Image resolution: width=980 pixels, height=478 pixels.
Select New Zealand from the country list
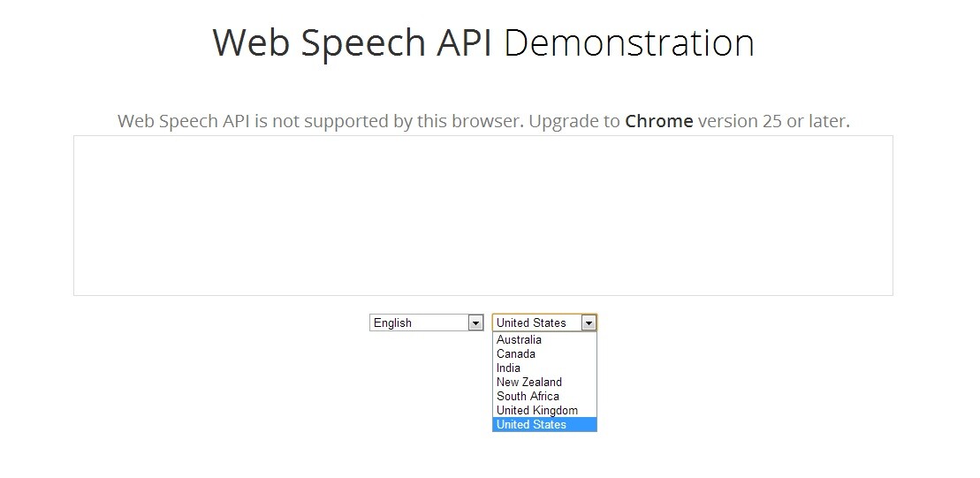coord(544,382)
